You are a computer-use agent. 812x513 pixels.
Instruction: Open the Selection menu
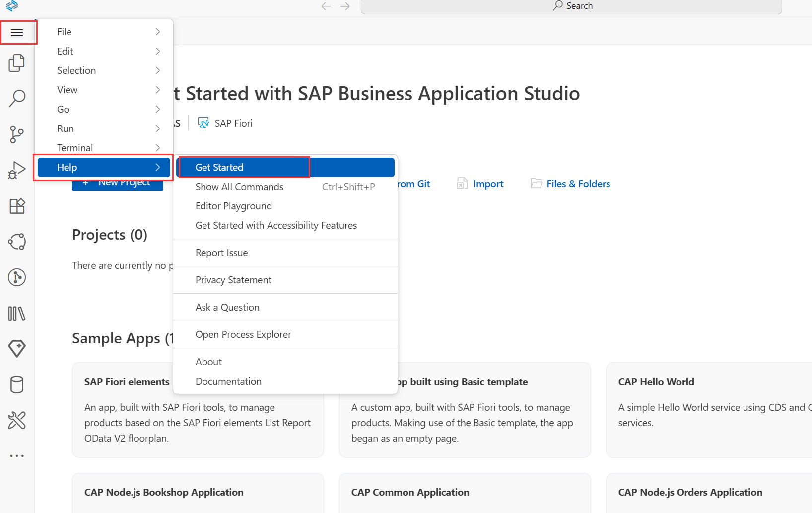point(104,70)
